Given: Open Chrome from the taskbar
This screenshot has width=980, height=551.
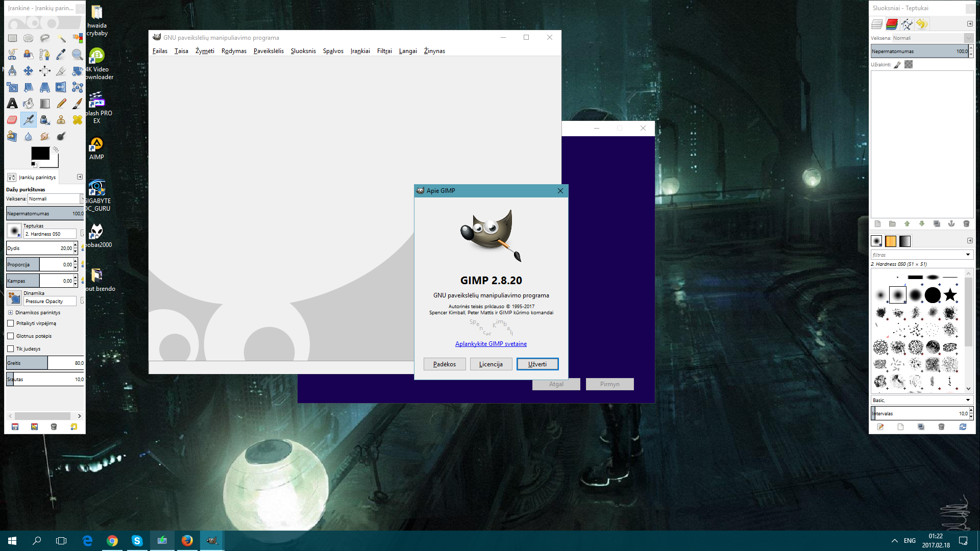Looking at the screenshot, I should [112, 541].
